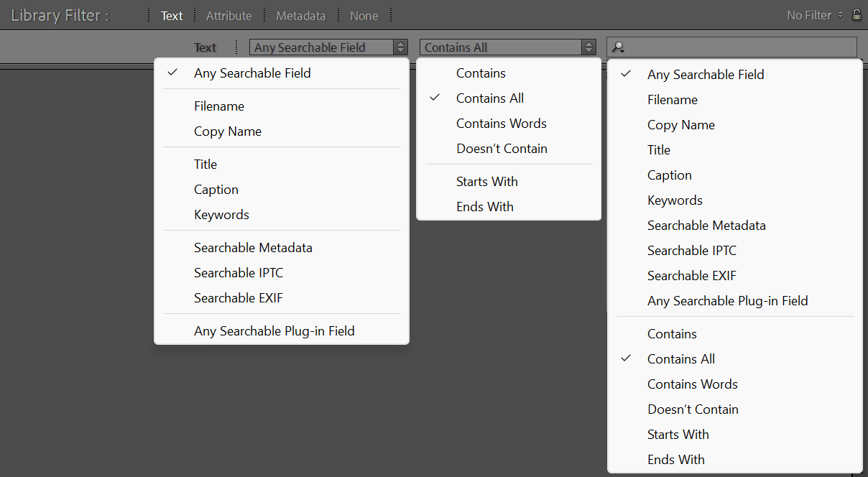Choose Any Searchable Plug-in Field in left menu

[274, 331]
